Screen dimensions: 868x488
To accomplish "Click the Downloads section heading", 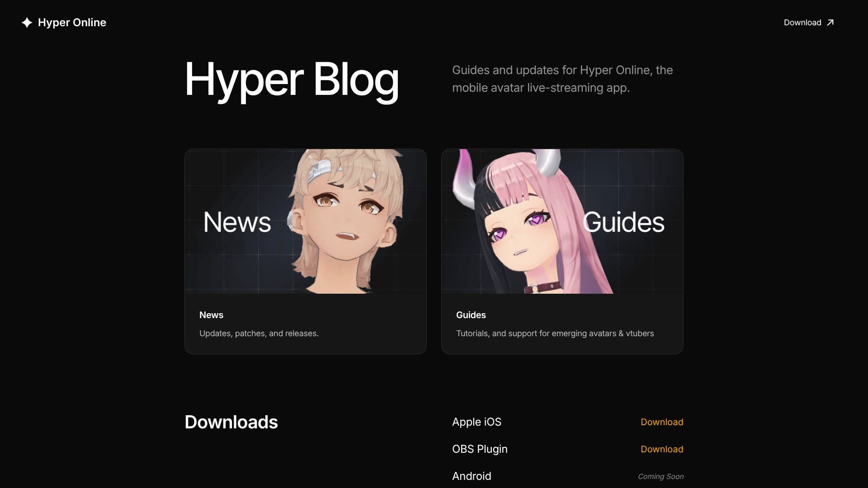I will coord(231,422).
